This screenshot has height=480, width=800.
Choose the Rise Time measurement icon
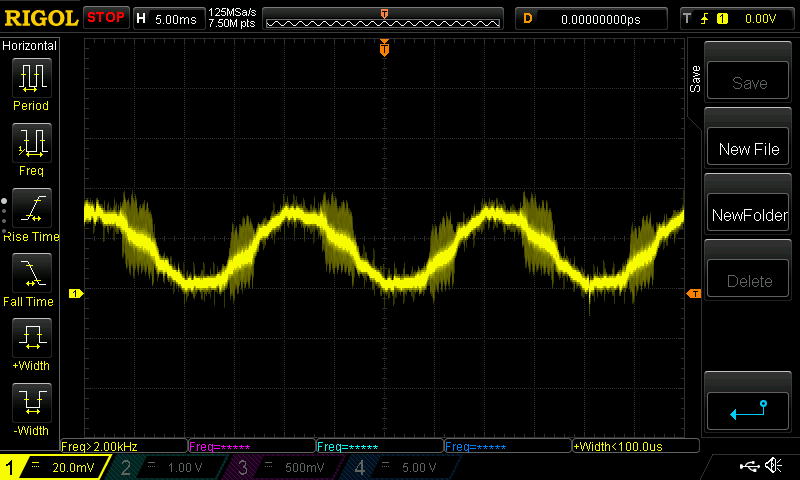(31, 213)
